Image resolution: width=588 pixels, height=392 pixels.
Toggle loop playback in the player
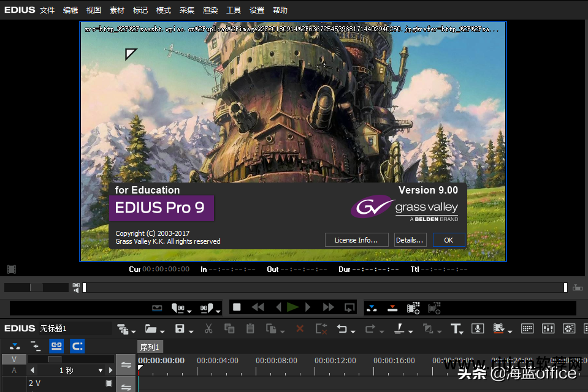pyautogui.click(x=349, y=307)
